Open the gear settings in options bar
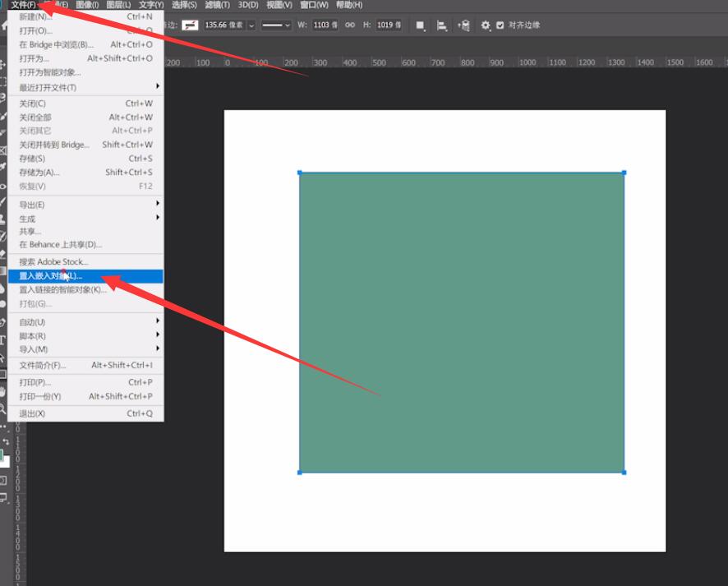Image resolution: width=728 pixels, height=586 pixels. point(485,25)
